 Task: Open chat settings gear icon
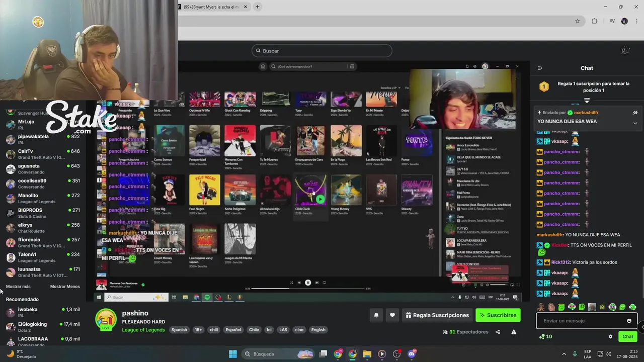pyautogui.click(x=610, y=337)
